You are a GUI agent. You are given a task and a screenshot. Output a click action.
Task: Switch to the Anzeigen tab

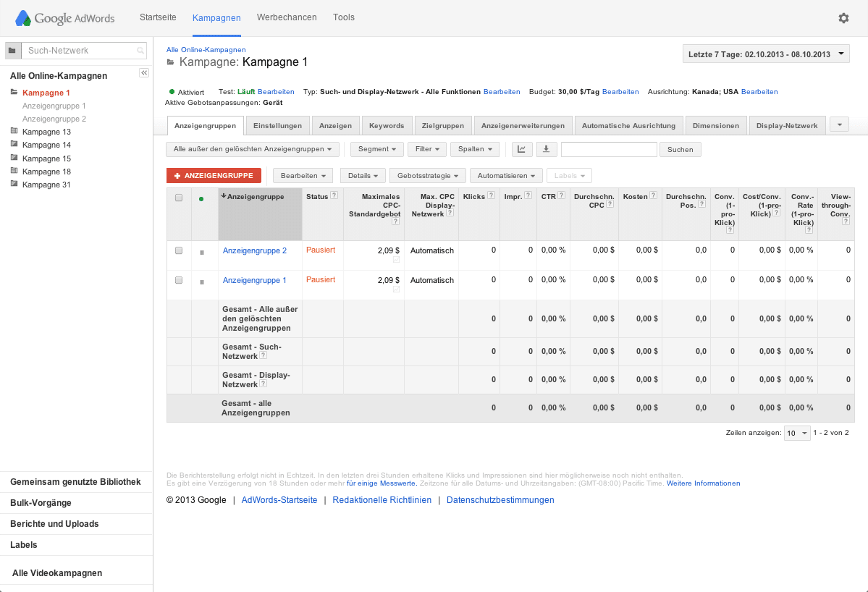tap(335, 126)
